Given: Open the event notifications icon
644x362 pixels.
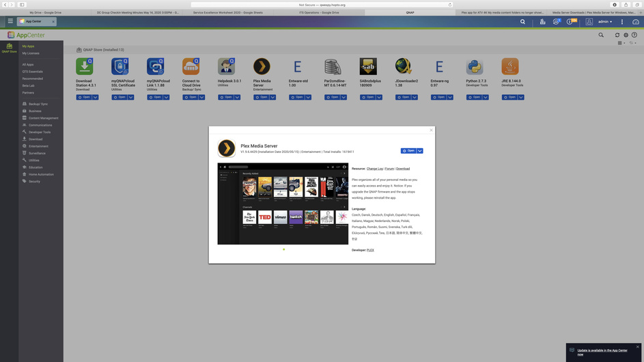Looking at the screenshot, I should 570,22.
